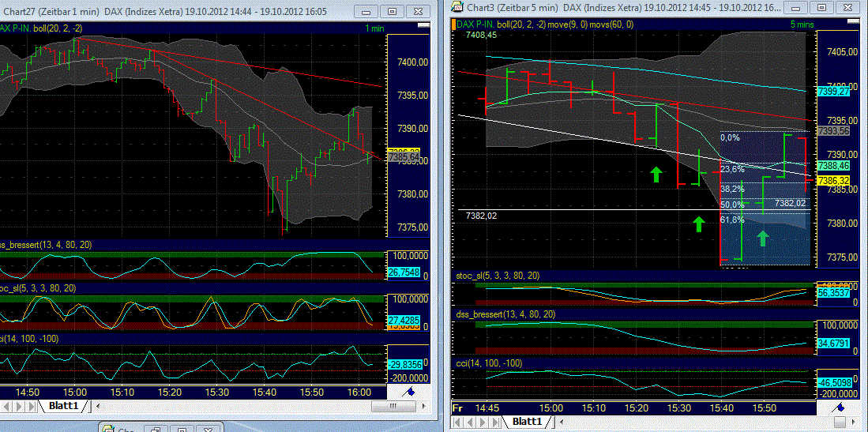
Task: Click the cyan 7399,27 price tag
Action: pyautogui.click(x=833, y=90)
